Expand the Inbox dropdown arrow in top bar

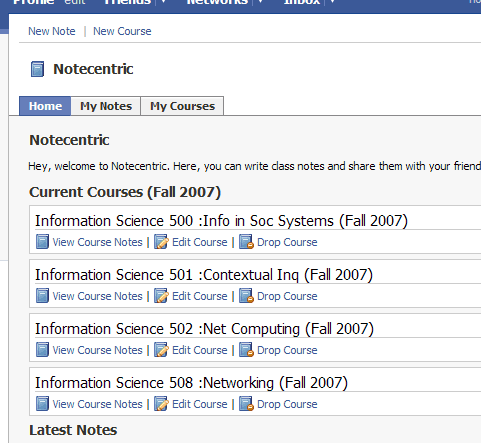(x=332, y=2)
